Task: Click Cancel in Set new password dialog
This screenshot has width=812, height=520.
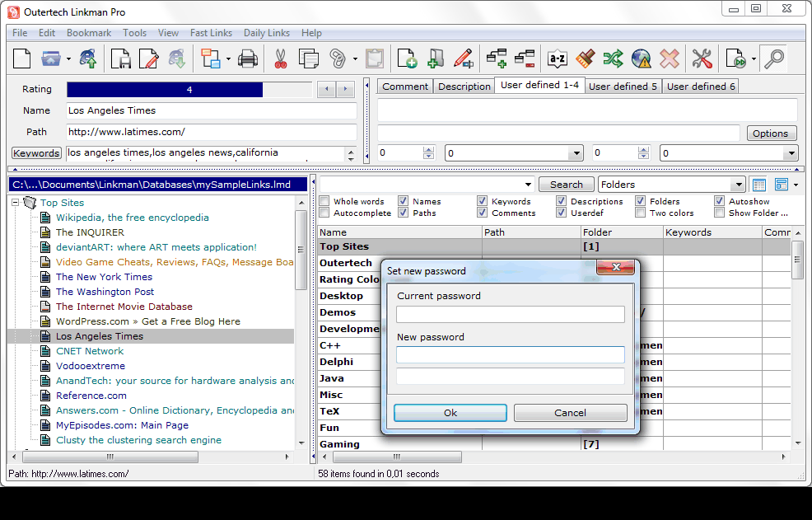Action: [570, 413]
